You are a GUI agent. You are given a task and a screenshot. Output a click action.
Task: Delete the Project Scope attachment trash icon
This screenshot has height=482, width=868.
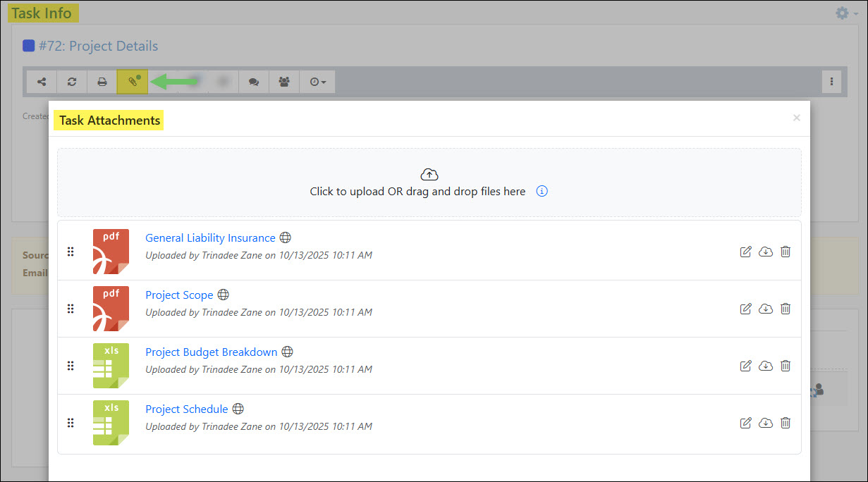coord(786,308)
